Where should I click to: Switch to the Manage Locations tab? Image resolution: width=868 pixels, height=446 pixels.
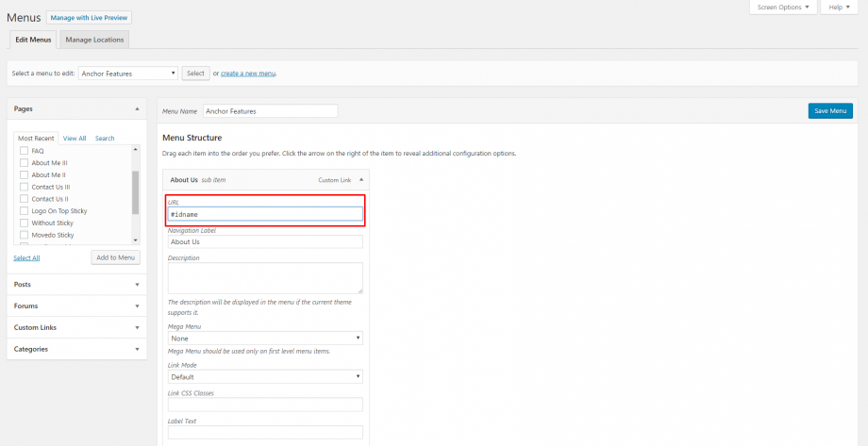tap(94, 40)
